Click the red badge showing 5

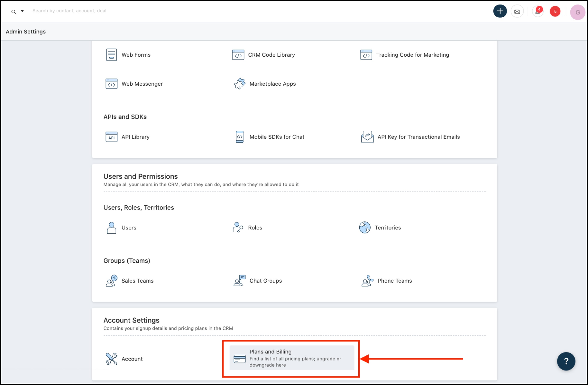click(555, 11)
